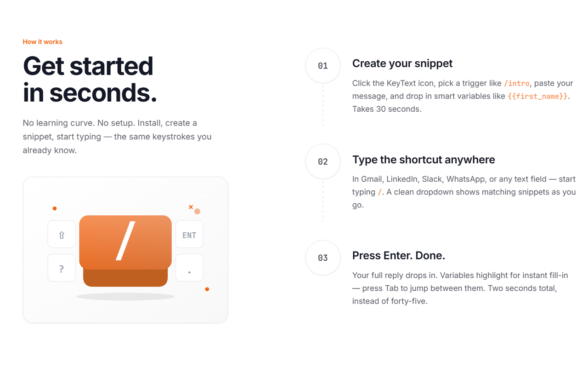Screen dimensions: 588x368
Task: Click the "How it works" label
Action: click(42, 42)
